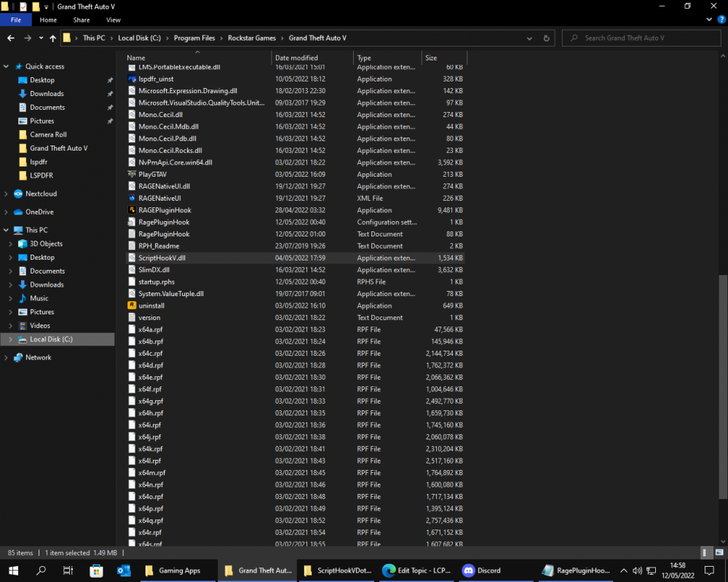The height and width of the screenshot is (582, 728).
Task: Expand the 3D Objects tree node
Action: coord(11,244)
